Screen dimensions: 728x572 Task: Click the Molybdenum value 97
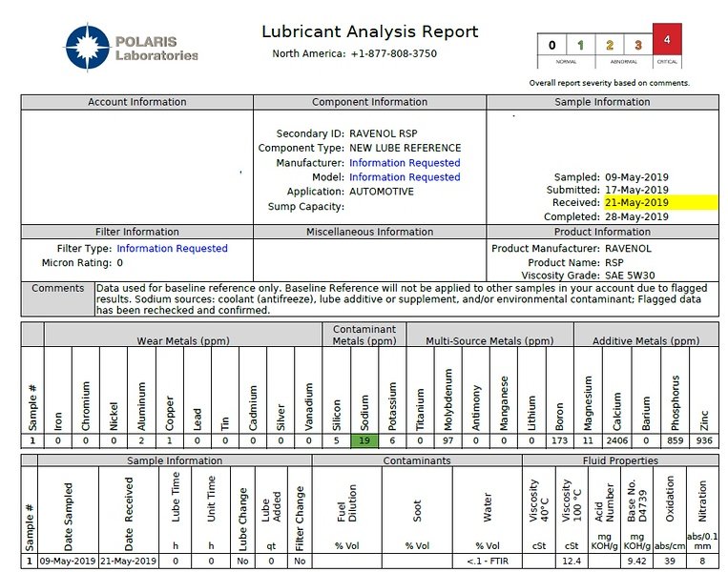(448, 440)
